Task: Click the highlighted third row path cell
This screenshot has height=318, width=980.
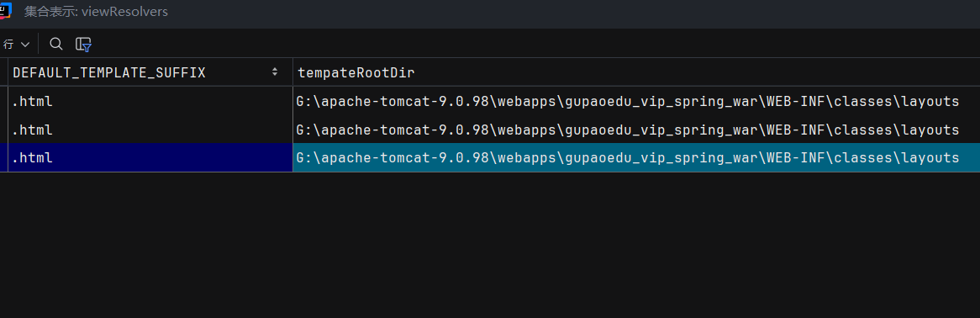Action: click(636, 158)
